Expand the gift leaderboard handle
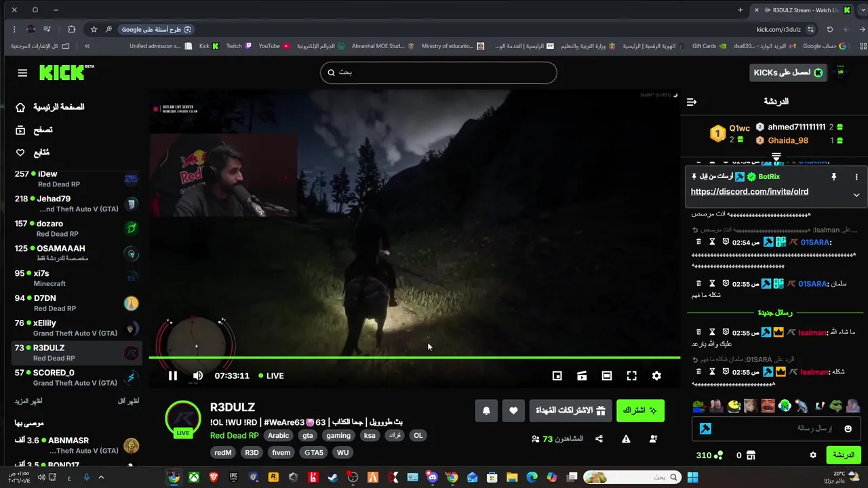 click(x=776, y=157)
